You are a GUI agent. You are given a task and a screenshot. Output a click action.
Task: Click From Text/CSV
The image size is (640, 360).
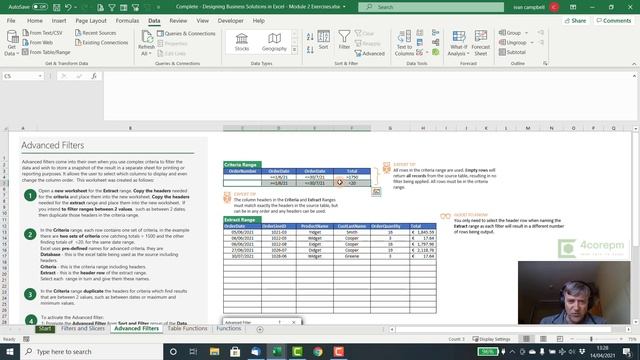coord(42,33)
